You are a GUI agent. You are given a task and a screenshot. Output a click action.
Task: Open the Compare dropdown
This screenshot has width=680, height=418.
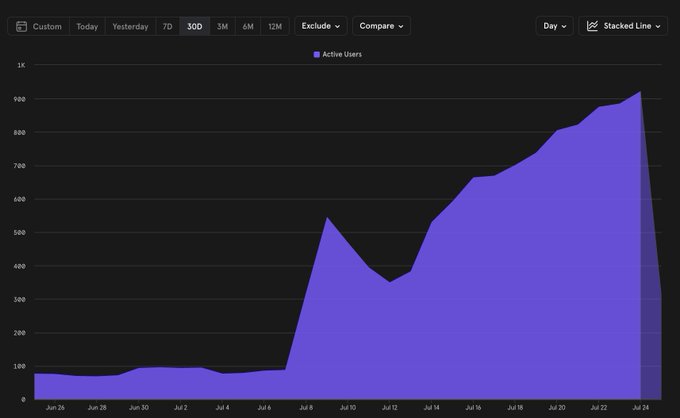point(381,26)
